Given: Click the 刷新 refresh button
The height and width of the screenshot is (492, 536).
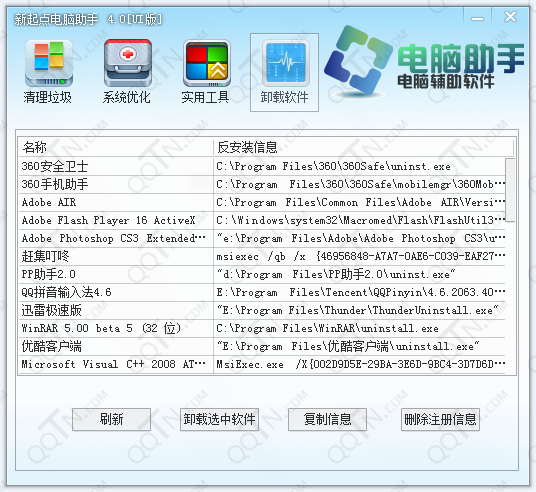Looking at the screenshot, I should click(111, 419).
